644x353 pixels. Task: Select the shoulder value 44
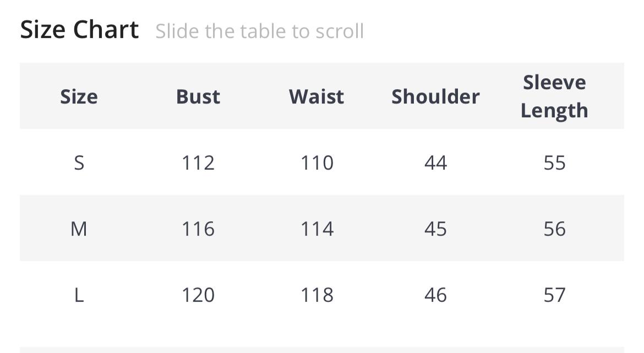(435, 163)
